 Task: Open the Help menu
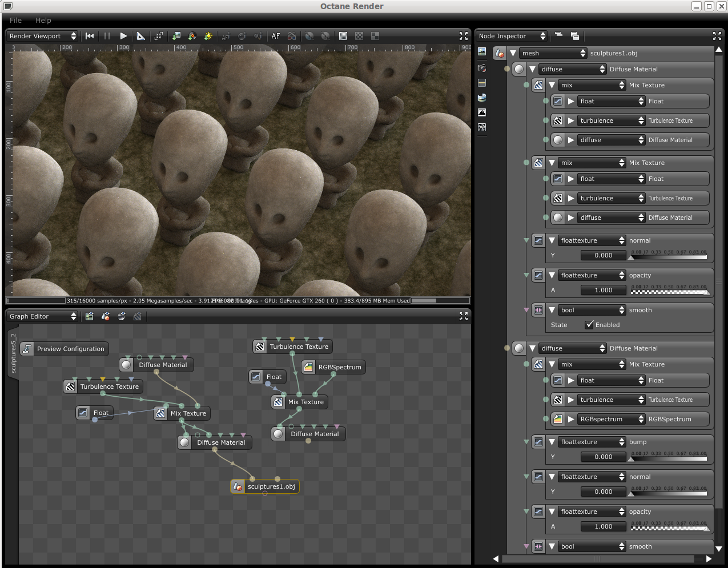[x=43, y=20]
